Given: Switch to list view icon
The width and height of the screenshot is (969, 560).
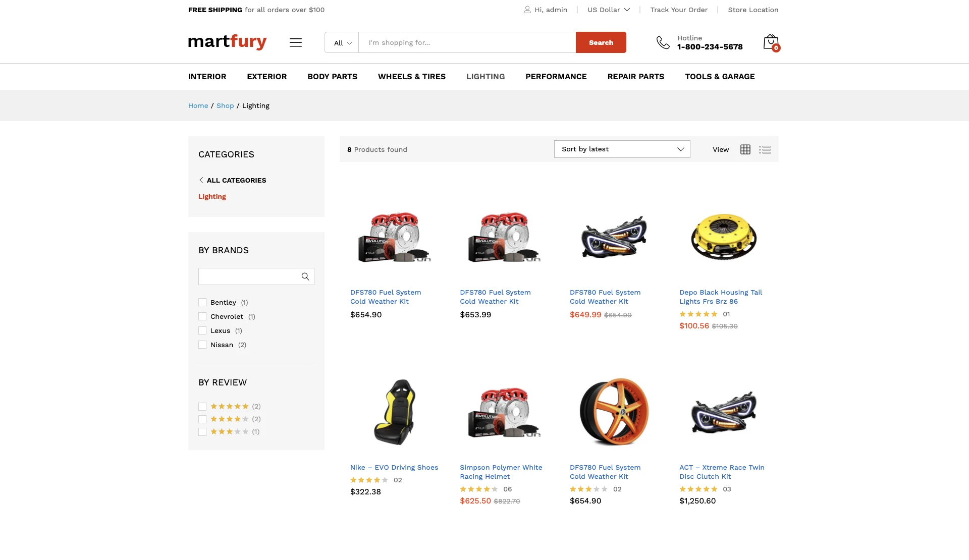Looking at the screenshot, I should click(765, 149).
